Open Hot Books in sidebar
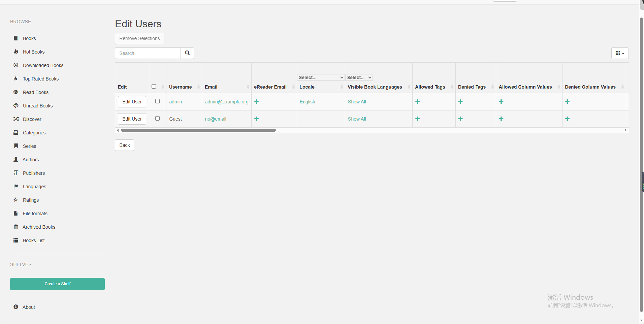The image size is (644, 324). (34, 52)
